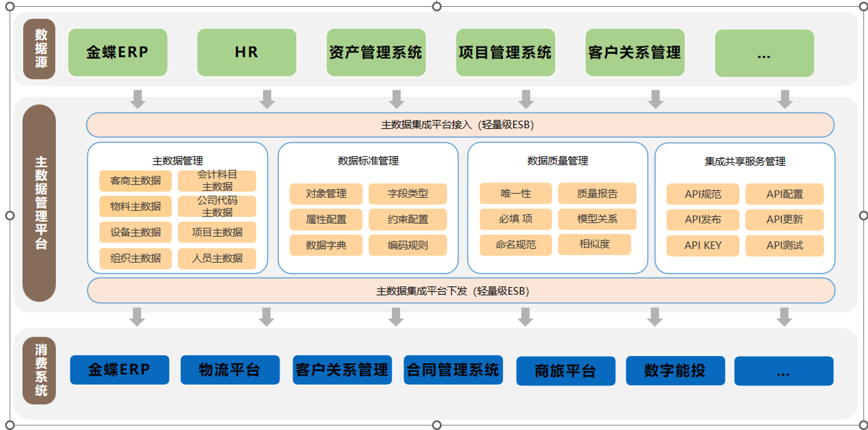Select the 数据字典 item
The image size is (868, 430).
(326, 245)
